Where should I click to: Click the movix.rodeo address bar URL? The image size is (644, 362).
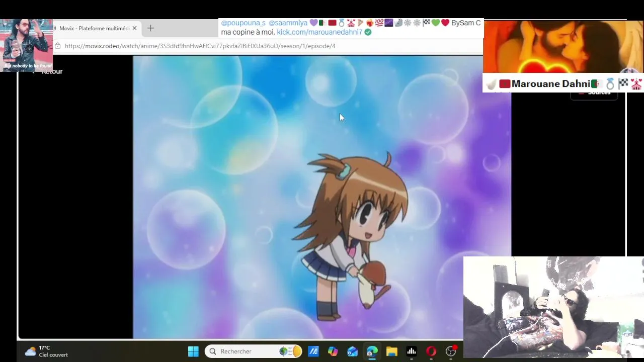[200, 46]
